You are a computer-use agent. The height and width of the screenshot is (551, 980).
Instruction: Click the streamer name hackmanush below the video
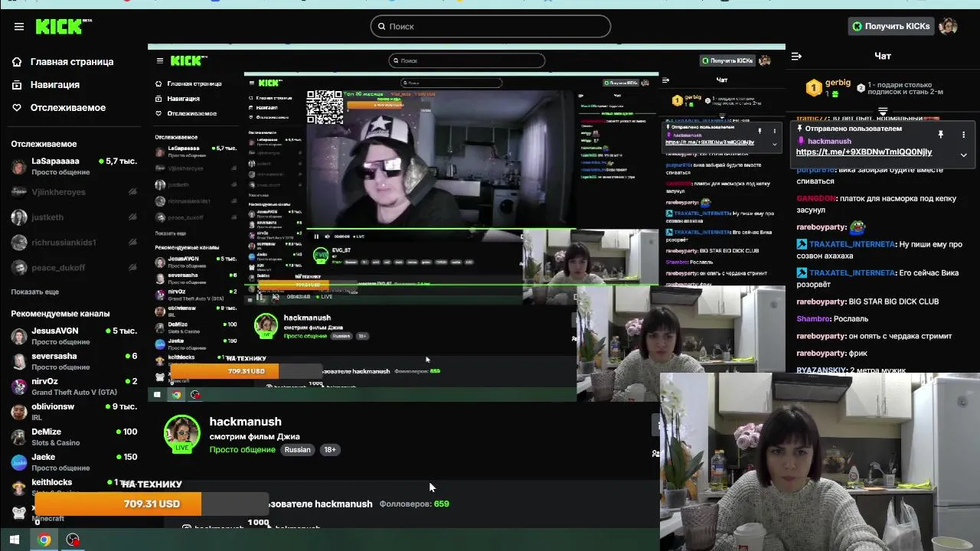(245, 422)
